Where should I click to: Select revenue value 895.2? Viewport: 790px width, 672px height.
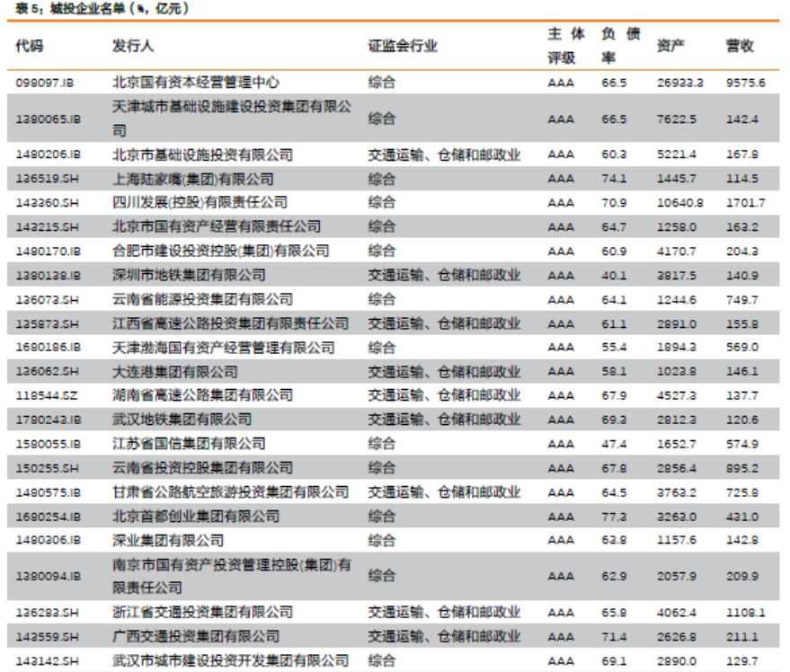coord(742,468)
